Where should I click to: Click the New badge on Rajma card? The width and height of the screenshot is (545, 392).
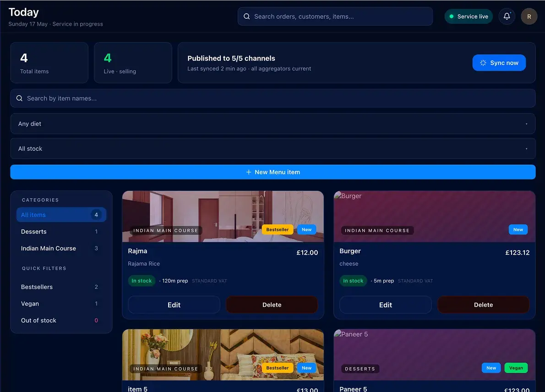click(x=306, y=229)
